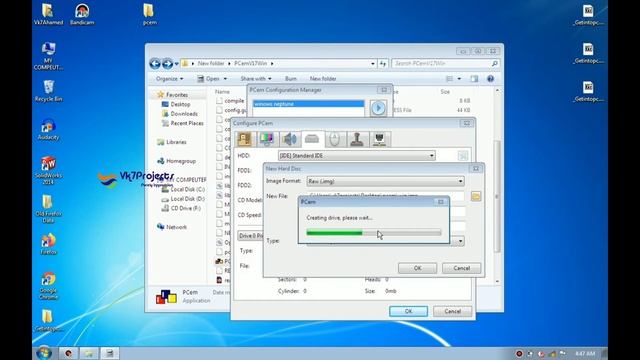Select the pcem folder on desktop

tap(149, 15)
